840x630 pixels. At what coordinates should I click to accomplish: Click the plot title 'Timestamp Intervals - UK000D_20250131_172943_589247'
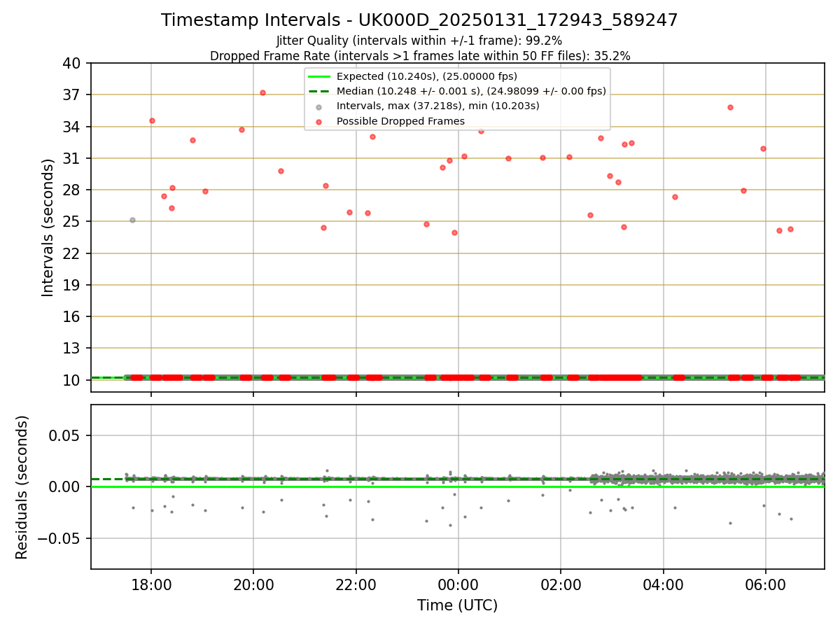coord(419,20)
